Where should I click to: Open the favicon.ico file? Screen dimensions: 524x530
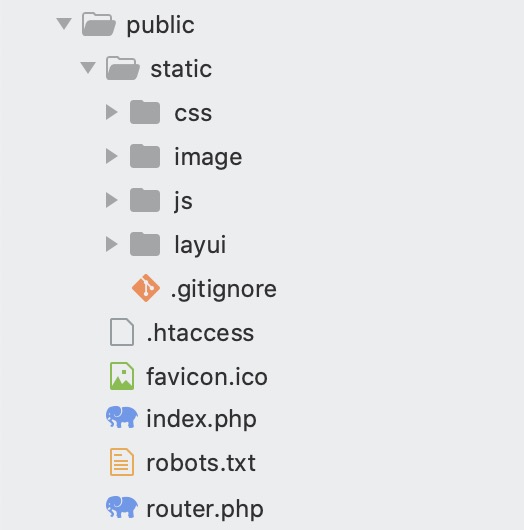pos(207,376)
